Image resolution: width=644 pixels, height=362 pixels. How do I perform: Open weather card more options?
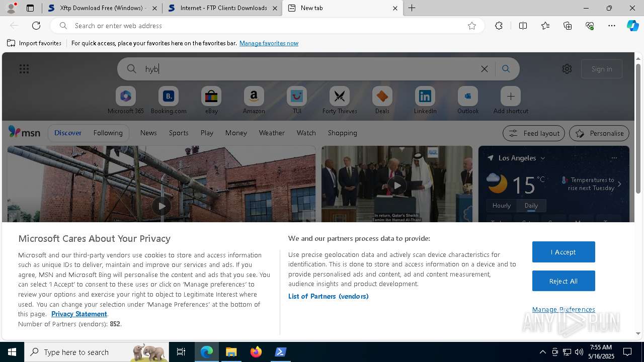pos(614,158)
